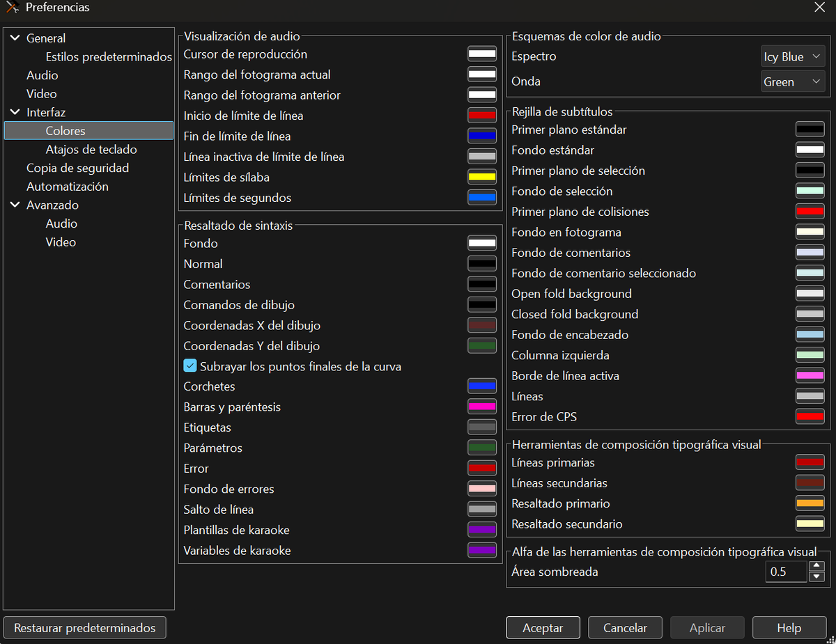Pick the Fondo de errores color swatch

pos(482,489)
